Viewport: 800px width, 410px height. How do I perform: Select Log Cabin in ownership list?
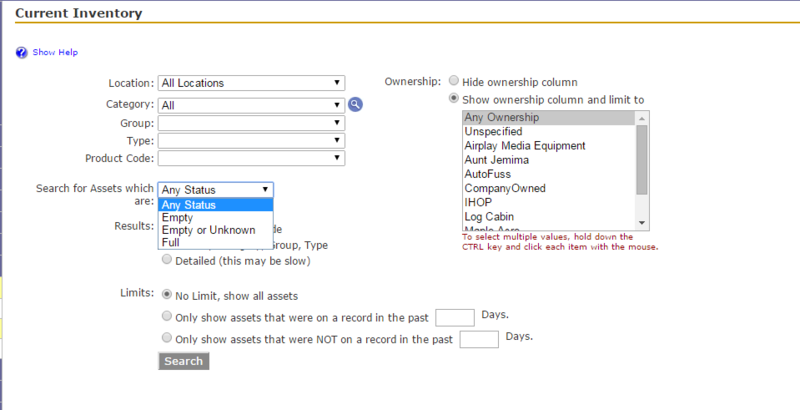click(x=549, y=217)
